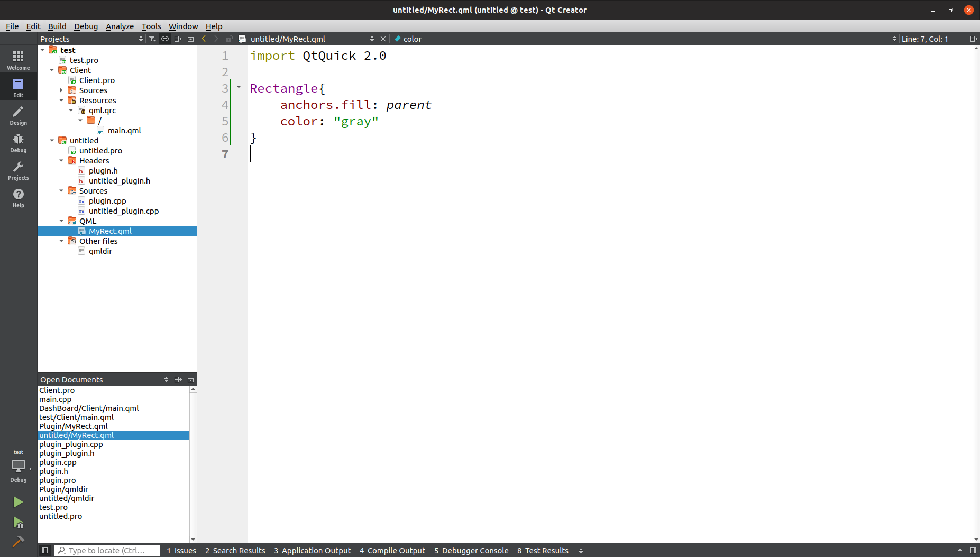Click the Type to locate search field
This screenshot has height=557, width=980.
click(x=107, y=550)
